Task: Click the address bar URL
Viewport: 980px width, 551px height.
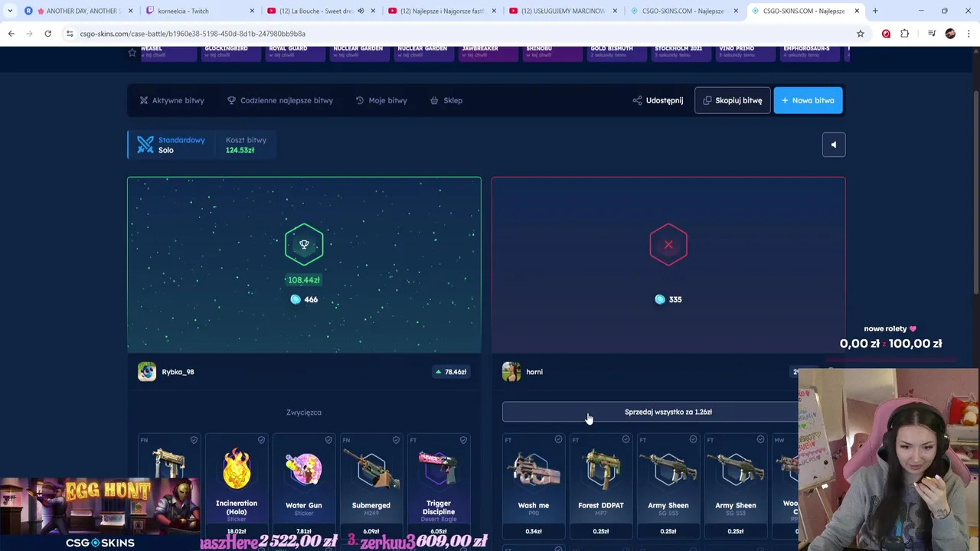Action: click(x=192, y=34)
